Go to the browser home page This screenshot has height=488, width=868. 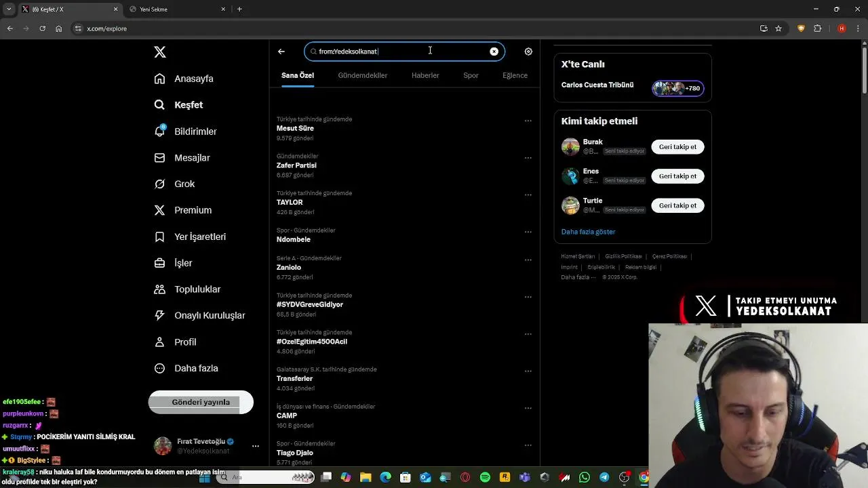point(58,28)
